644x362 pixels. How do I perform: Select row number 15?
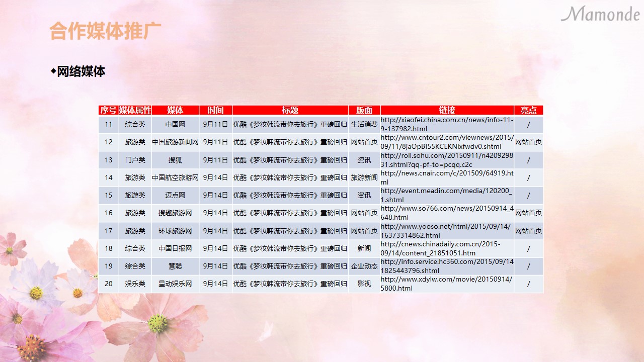pos(109,195)
